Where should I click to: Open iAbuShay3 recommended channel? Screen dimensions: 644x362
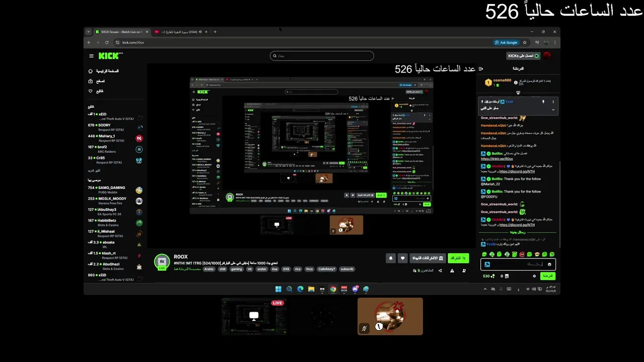pos(115,212)
